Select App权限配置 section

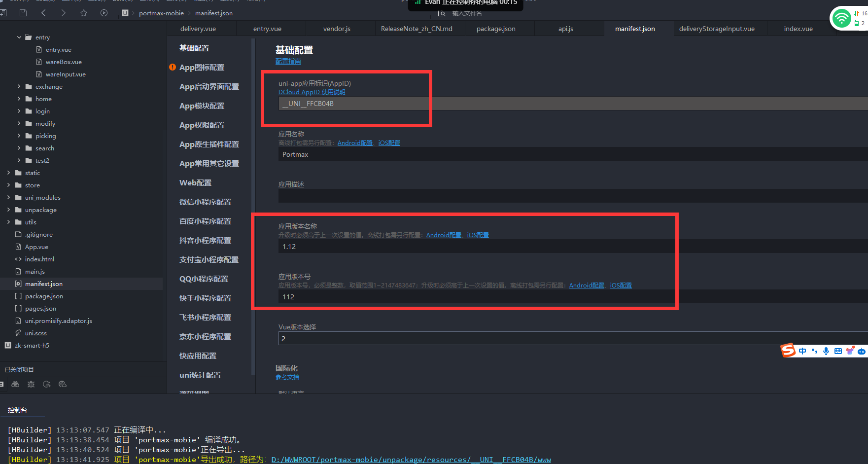coord(202,125)
